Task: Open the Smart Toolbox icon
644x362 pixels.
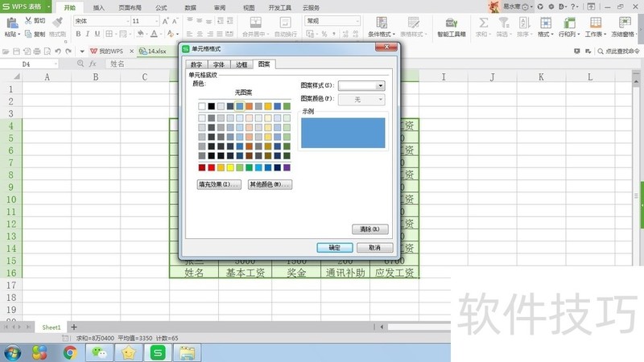Action: coord(452,23)
